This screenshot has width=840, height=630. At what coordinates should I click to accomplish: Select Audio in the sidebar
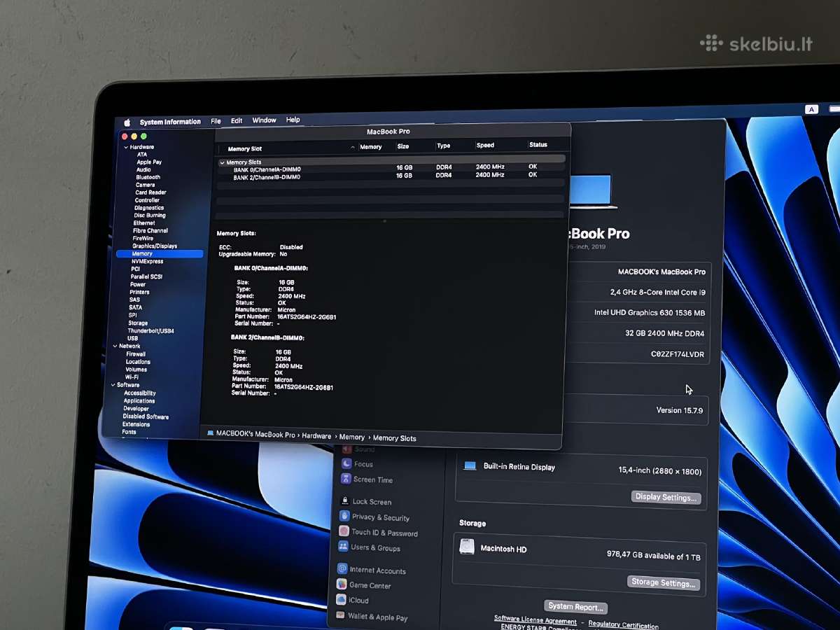(143, 170)
